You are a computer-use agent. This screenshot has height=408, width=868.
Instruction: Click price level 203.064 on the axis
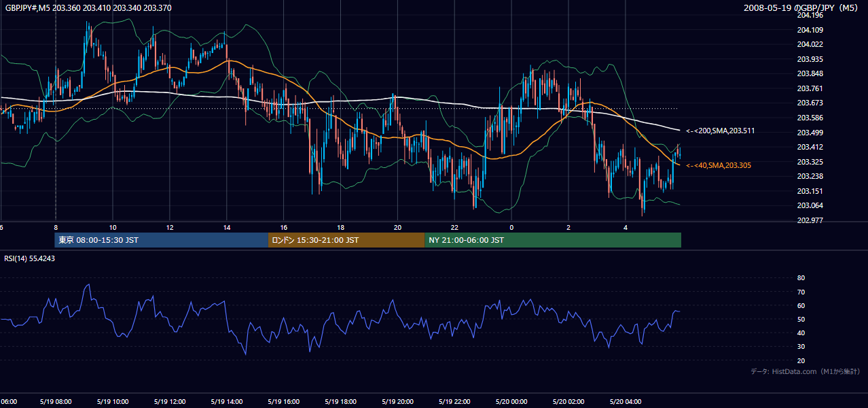(x=810, y=206)
